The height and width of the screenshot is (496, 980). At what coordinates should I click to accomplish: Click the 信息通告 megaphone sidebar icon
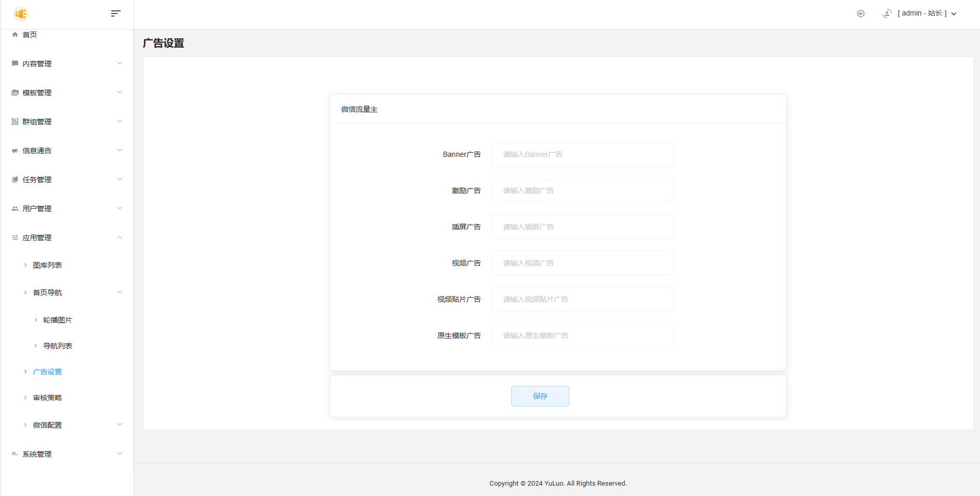tap(15, 151)
